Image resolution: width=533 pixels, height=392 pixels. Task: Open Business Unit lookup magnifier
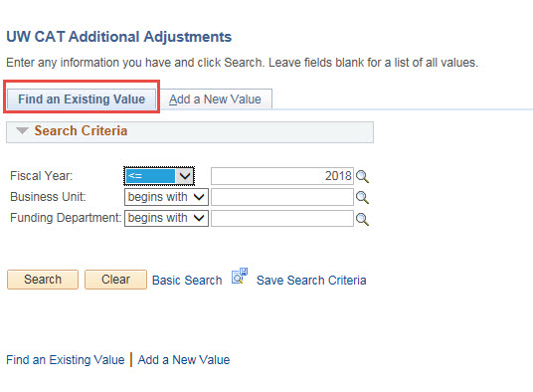(362, 198)
